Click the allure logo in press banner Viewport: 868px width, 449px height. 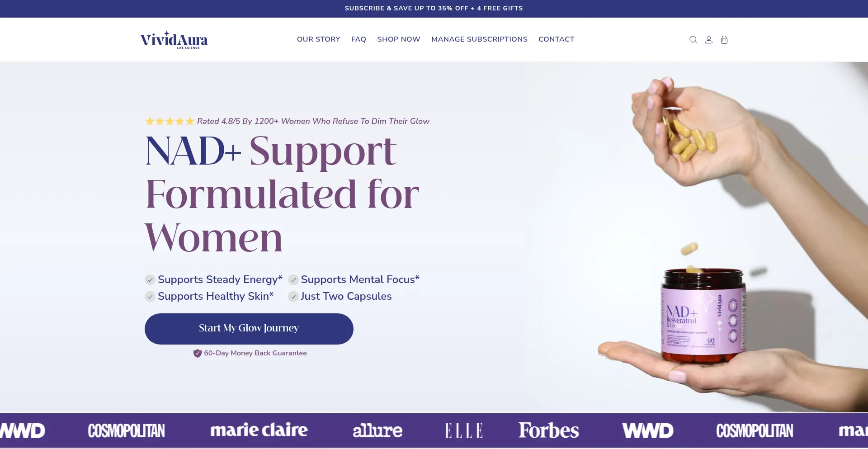pos(377,430)
